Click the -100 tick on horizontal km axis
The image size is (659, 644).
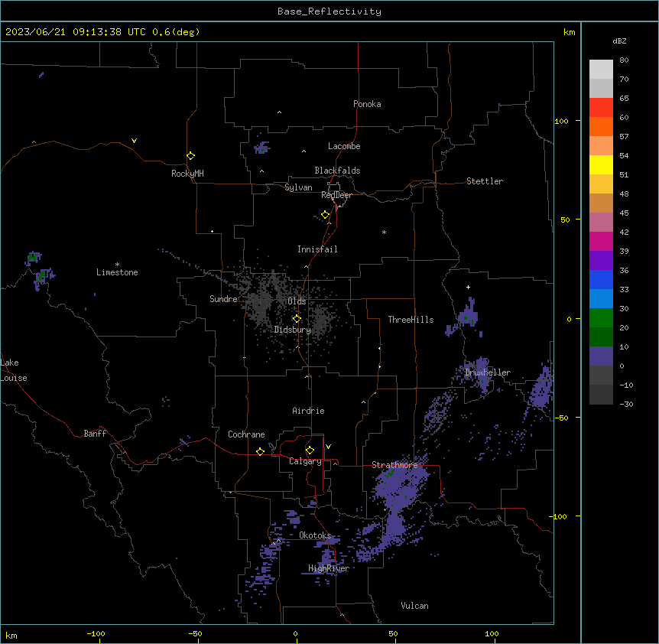coord(96,633)
